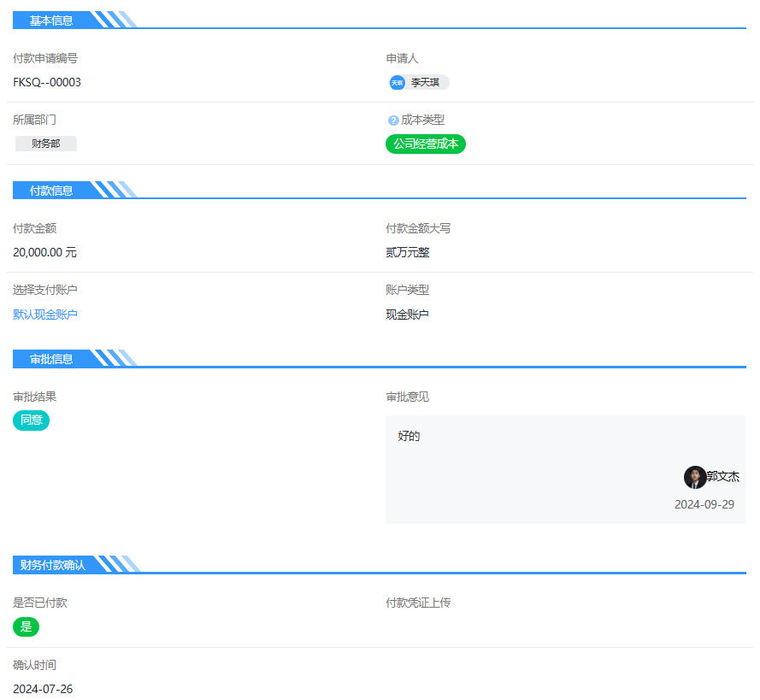Viewport: 760px width, 700px height.
Task: Click the 财务付款确认 section header
Action: coord(53,565)
